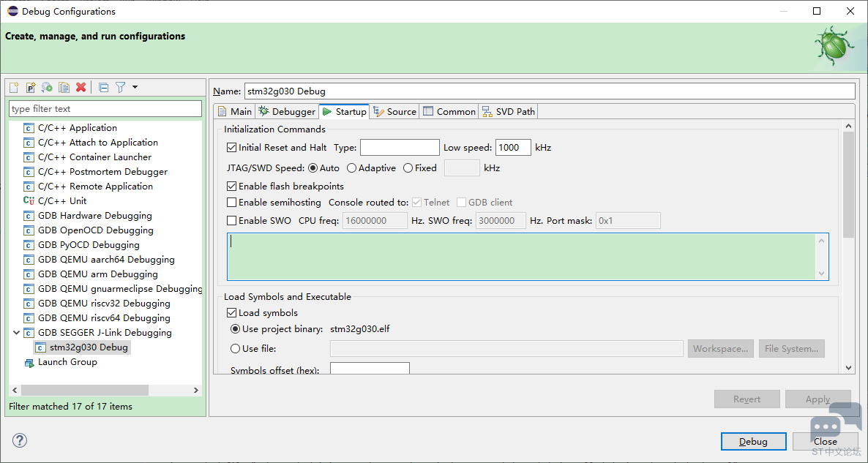Click the New launch configuration icon

click(15, 87)
